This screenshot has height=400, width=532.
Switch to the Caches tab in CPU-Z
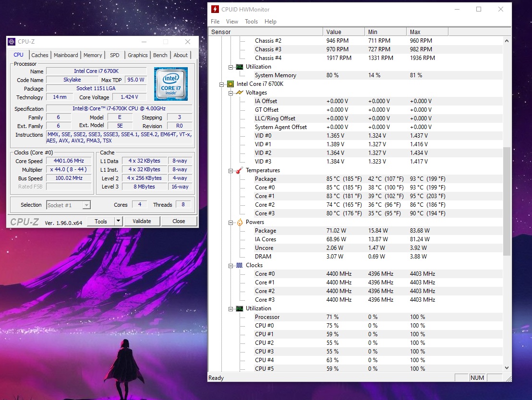click(40, 55)
